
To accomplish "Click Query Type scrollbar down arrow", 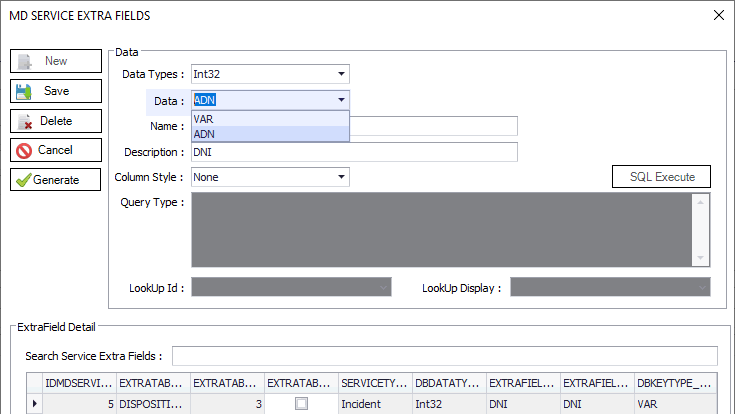I will click(700, 258).
